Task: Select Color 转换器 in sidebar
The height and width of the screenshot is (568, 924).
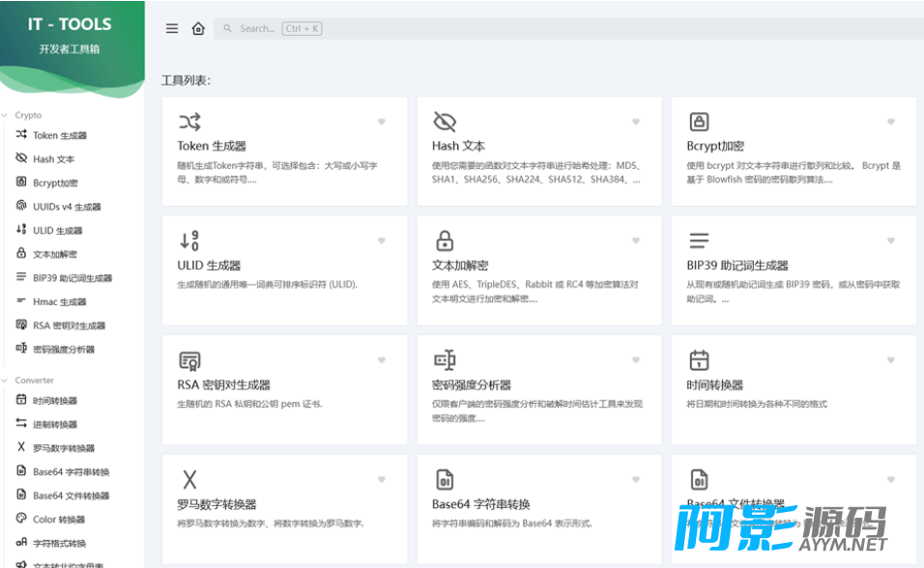Action: [x=58, y=520]
